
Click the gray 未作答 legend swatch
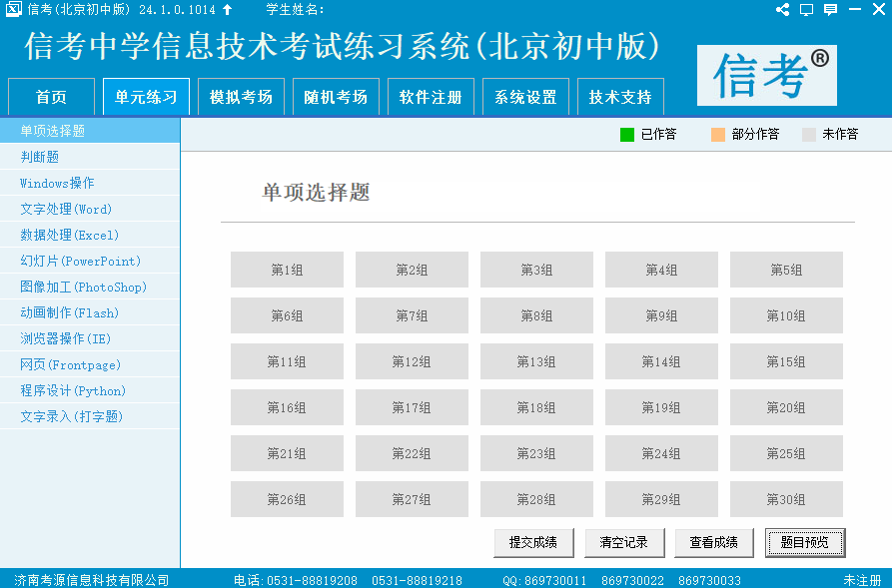click(809, 134)
